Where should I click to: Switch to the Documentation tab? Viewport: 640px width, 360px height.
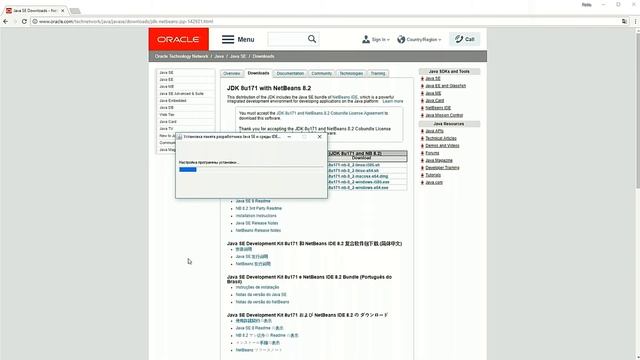pos(290,73)
